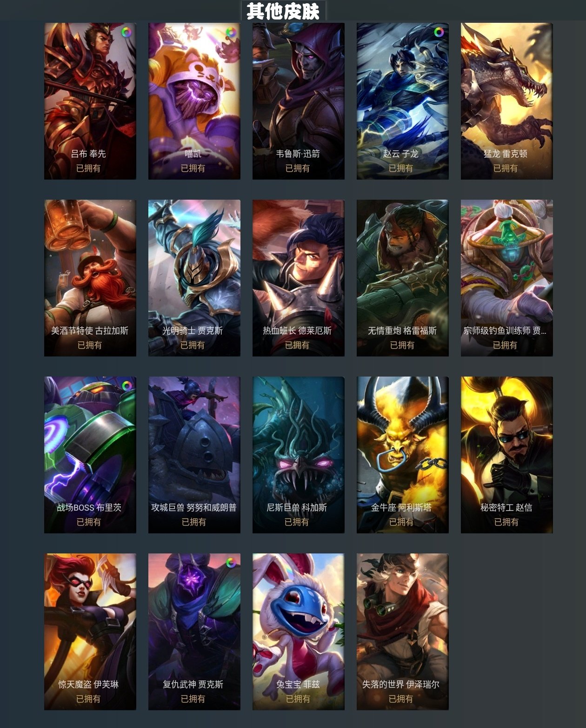The width and height of the screenshot is (586, 728).
Task: Select the 猛龙 雷克顿 skin thumbnail
Action: coord(507,101)
